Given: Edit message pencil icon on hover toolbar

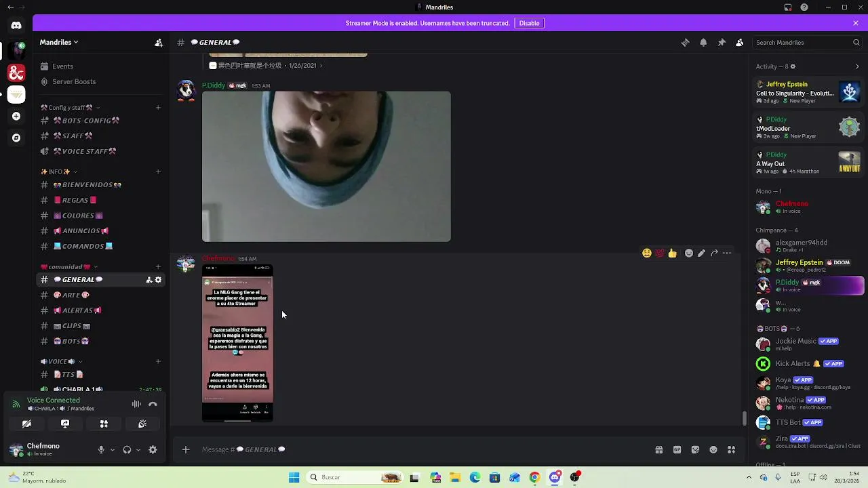Looking at the screenshot, I should (x=701, y=253).
